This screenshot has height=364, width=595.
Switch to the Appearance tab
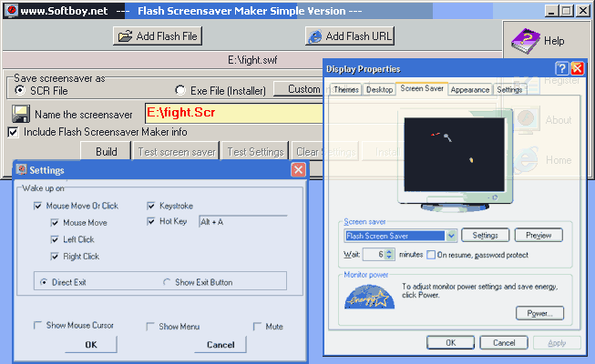(470, 90)
